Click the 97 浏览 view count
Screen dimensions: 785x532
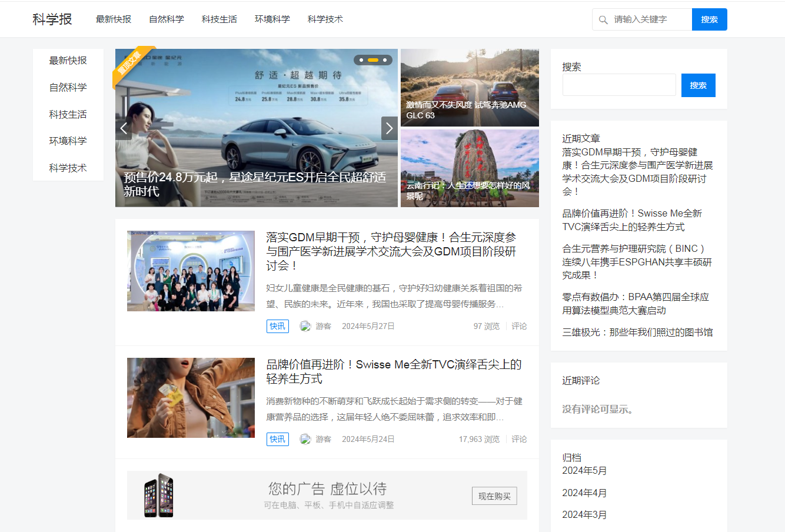(x=487, y=326)
